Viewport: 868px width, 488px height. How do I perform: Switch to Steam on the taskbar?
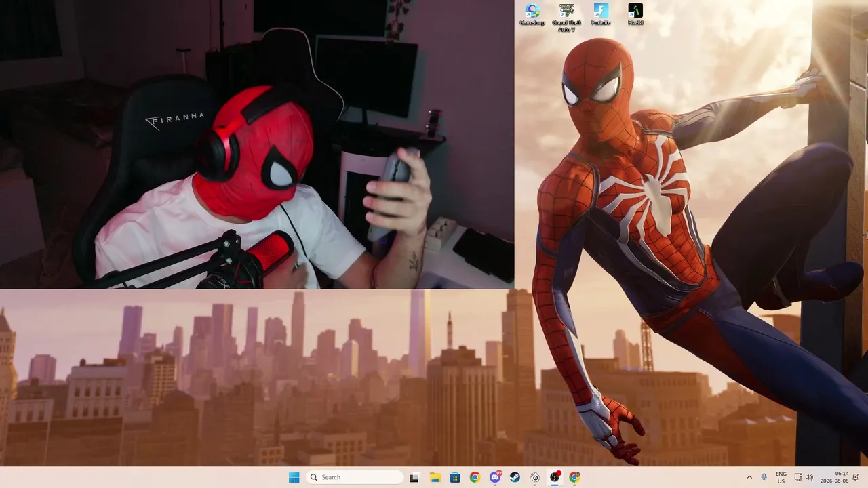click(x=515, y=477)
